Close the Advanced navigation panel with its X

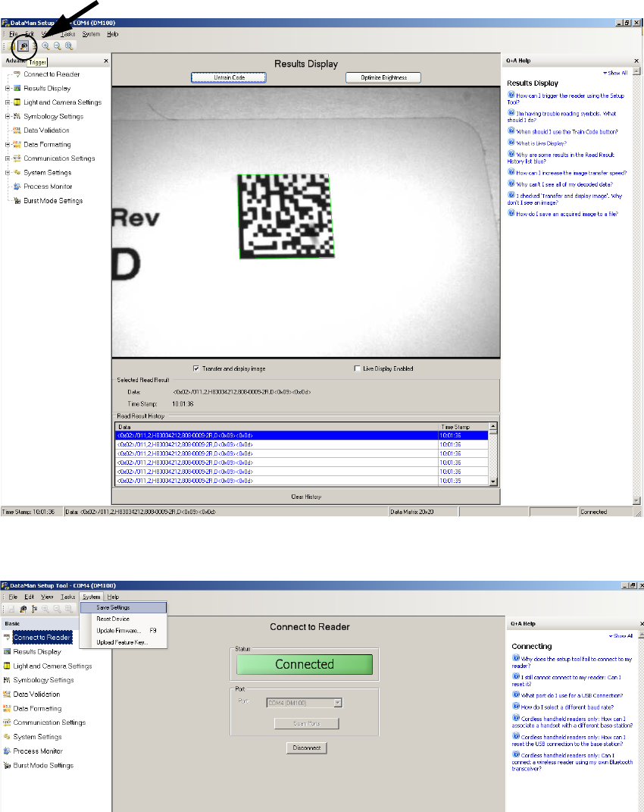(x=106, y=61)
